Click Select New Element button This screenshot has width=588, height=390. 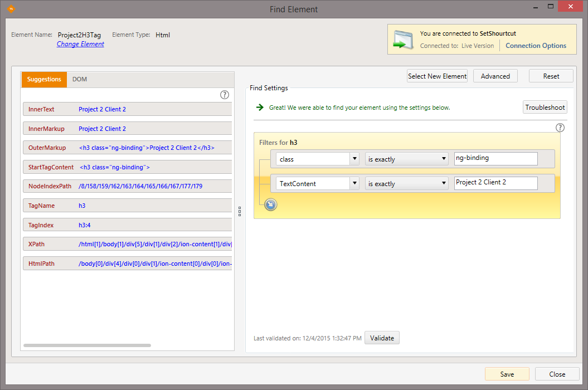click(x=437, y=76)
